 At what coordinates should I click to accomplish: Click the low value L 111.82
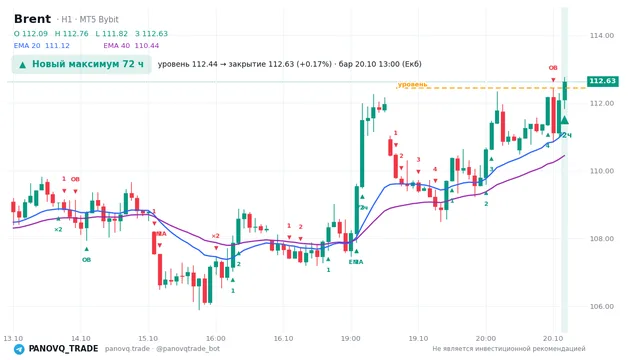point(111,34)
